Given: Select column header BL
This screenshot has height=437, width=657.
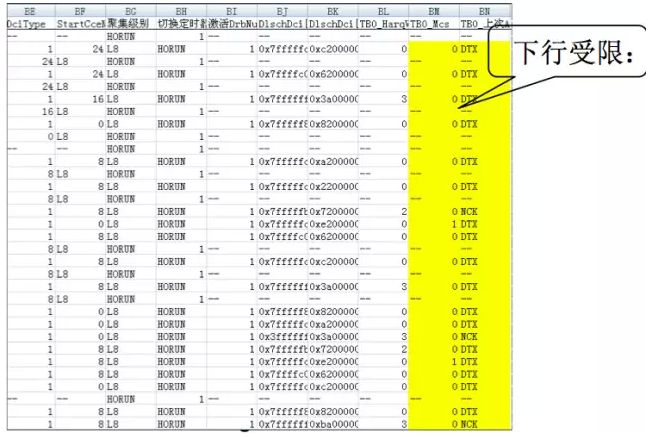Looking at the screenshot, I should coord(383,11).
